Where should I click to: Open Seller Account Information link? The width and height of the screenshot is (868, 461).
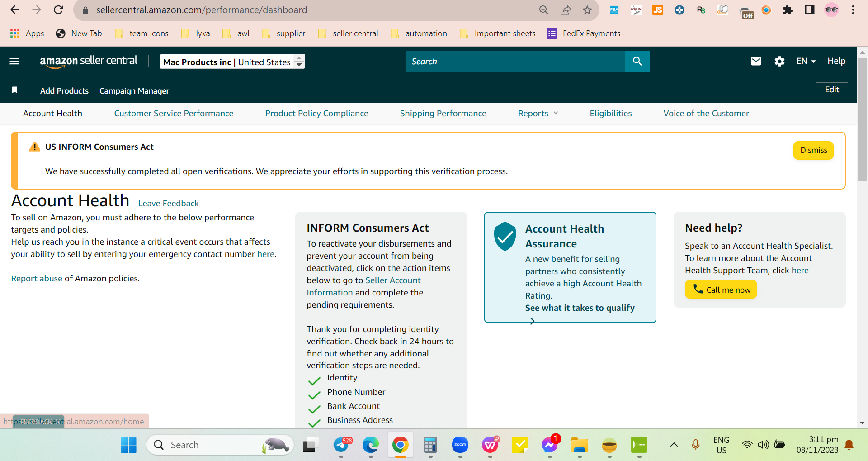[363, 286]
